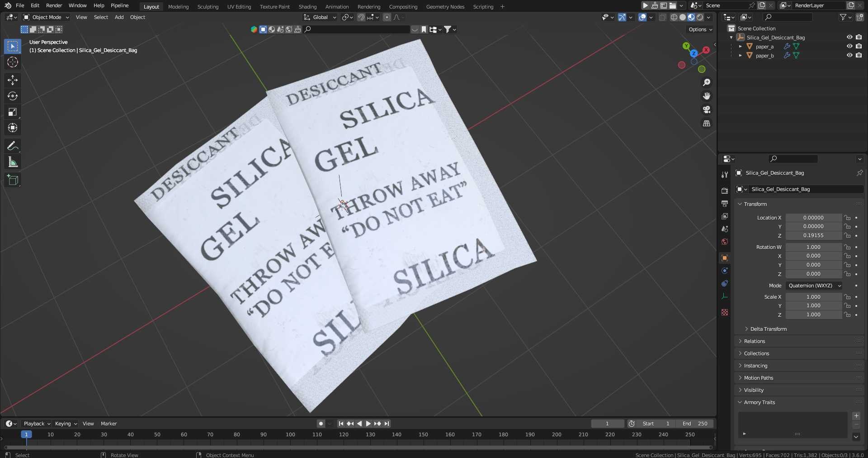Select the Transform tool
Screen dimensions: 868x458
13,128
